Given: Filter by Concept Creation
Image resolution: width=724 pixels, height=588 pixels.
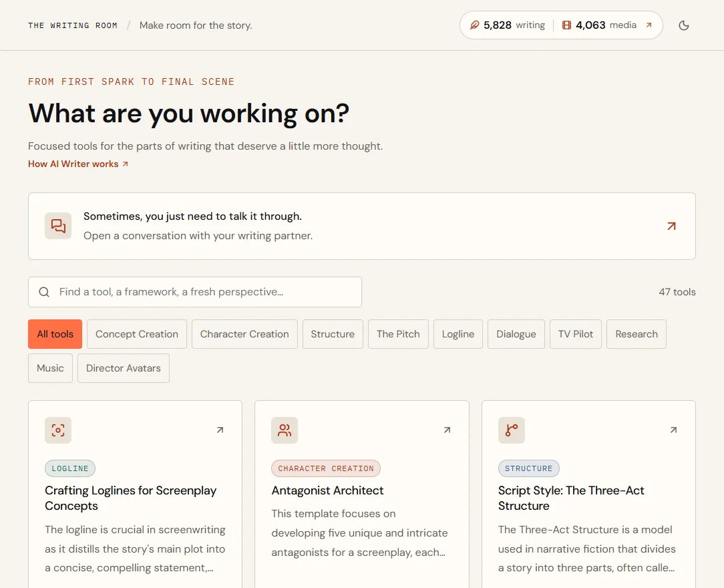Looking at the screenshot, I should point(137,334).
